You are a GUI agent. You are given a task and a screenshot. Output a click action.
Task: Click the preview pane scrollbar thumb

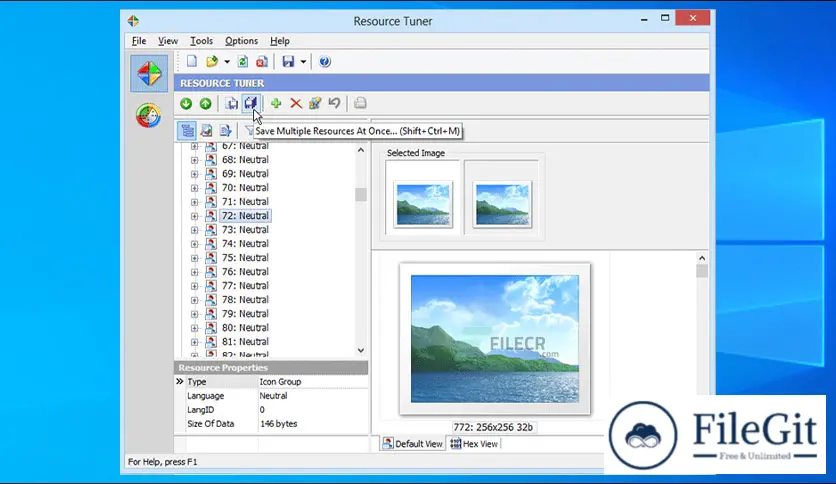(702, 271)
